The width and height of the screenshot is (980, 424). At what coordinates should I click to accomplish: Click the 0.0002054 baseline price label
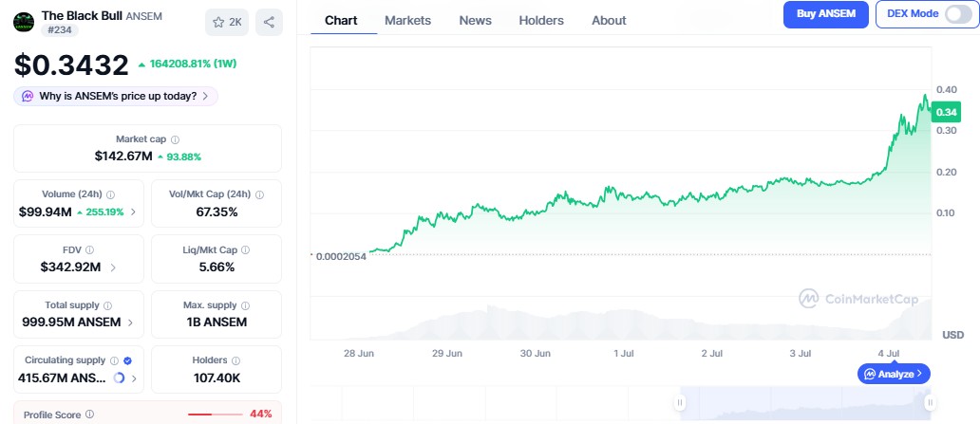point(341,256)
